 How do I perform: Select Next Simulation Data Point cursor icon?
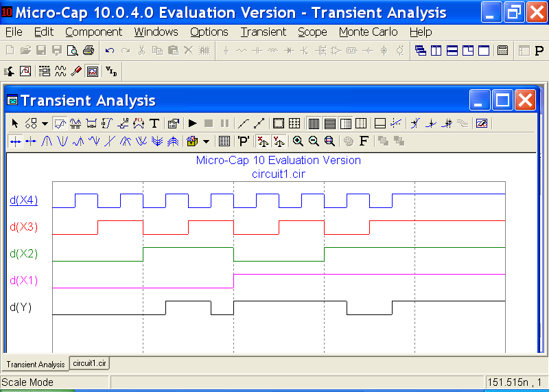(x=15, y=141)
